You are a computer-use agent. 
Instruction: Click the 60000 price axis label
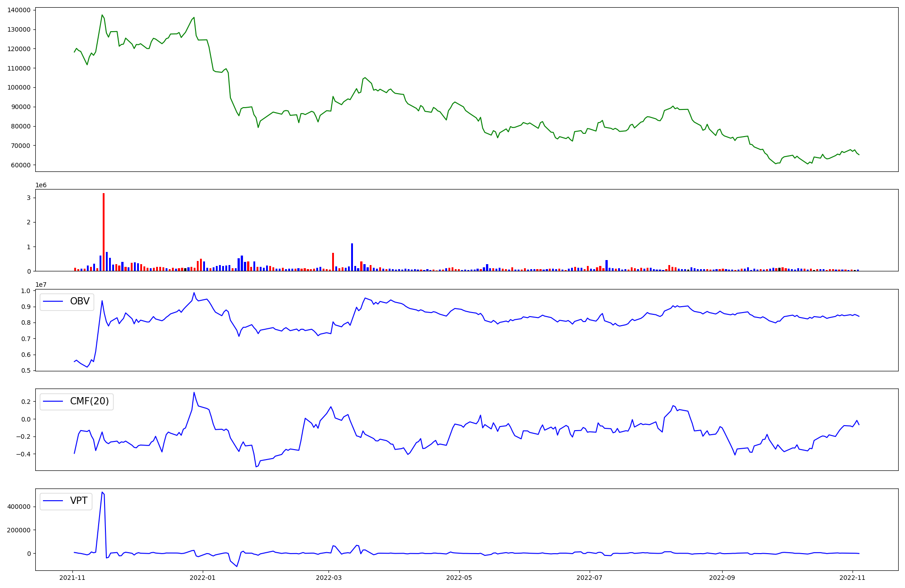[x=21, y=165]
